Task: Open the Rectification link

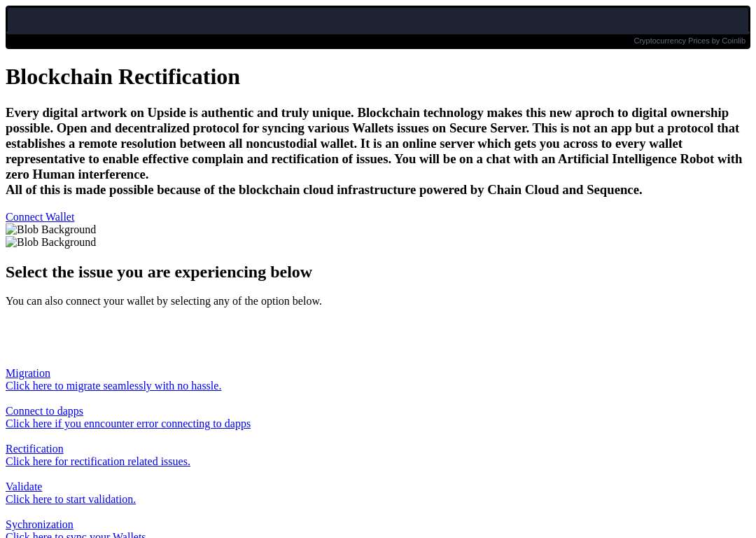Action: [35, 449]
